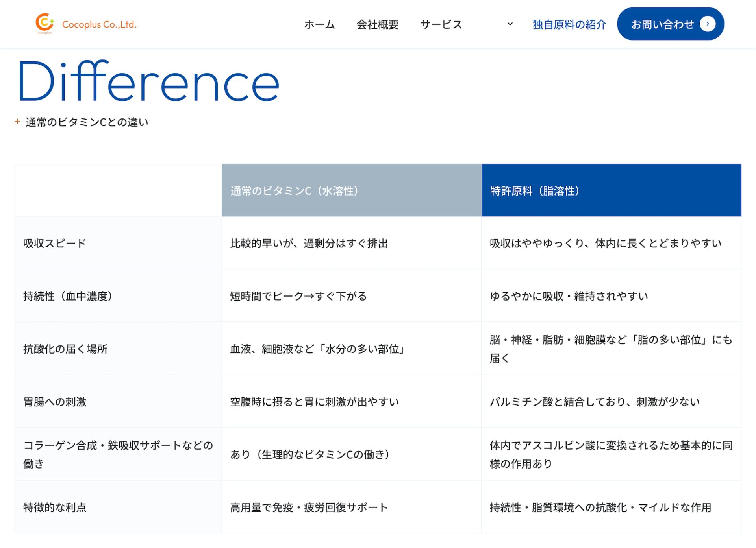The height and width of the screenshot is (548, 756).
Task: Open the 会社概要 menu item
Action: click(x=377, y=24)
